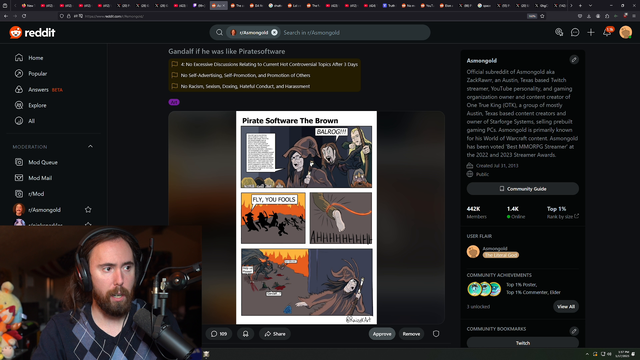Open the Community Guide
The height and width of the screenshot is (360, 640).
[522, 189]
